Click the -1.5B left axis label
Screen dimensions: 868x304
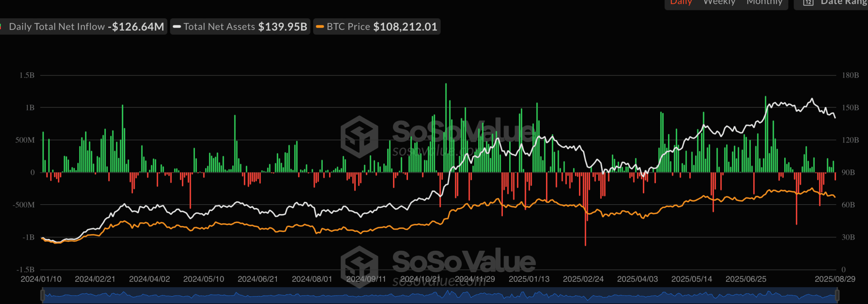pos(25,270)
